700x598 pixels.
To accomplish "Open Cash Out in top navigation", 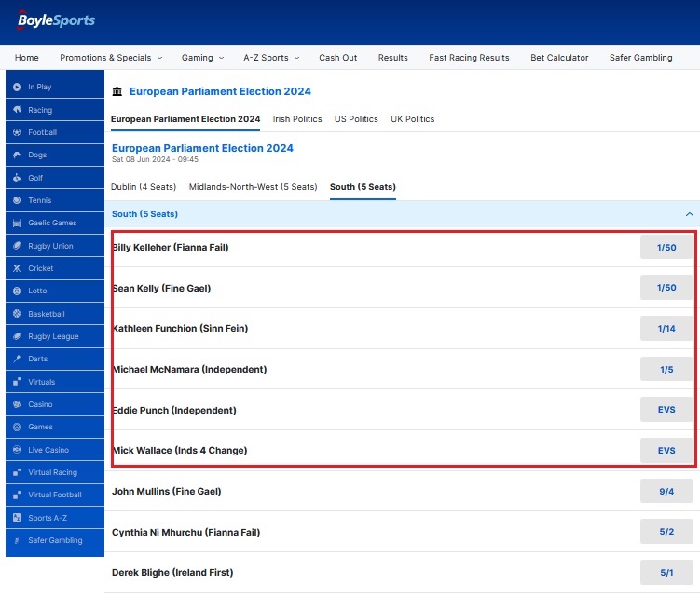I will pos(338,58).
